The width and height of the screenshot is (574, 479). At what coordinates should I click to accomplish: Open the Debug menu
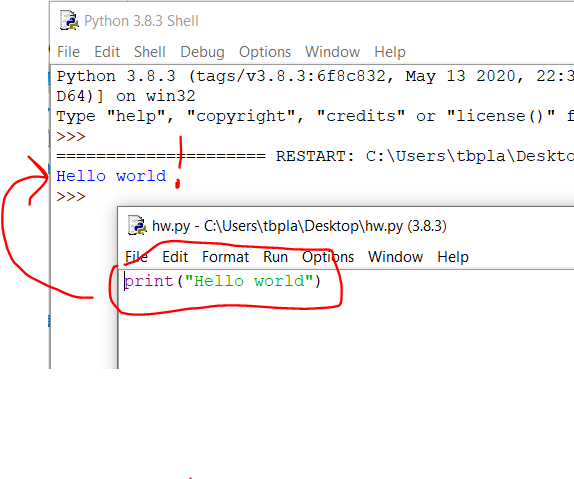tap(202, 52)
